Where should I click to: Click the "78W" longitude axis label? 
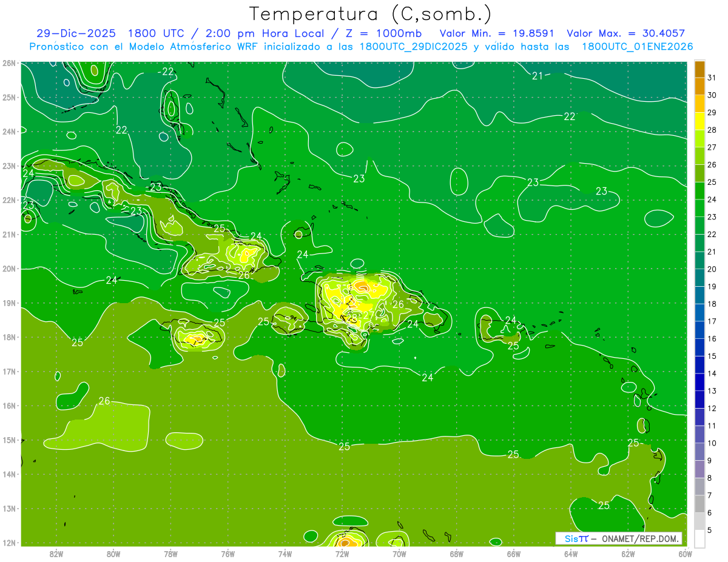point(170,554)
